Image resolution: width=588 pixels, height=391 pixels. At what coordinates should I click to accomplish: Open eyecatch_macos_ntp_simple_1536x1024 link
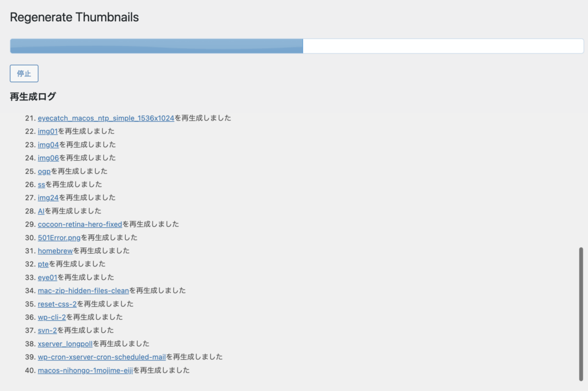pos(106,118)
